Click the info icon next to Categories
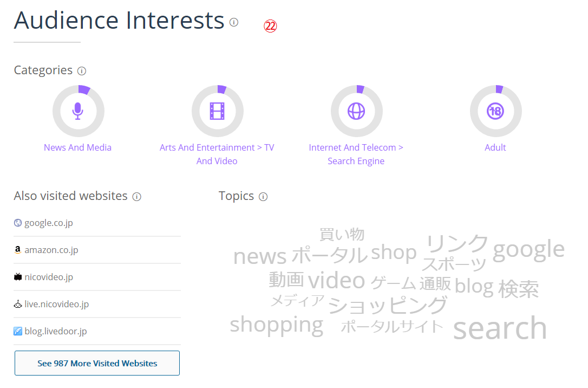The image size is (588, 388). pyautogui.click(x=82, y=71)
